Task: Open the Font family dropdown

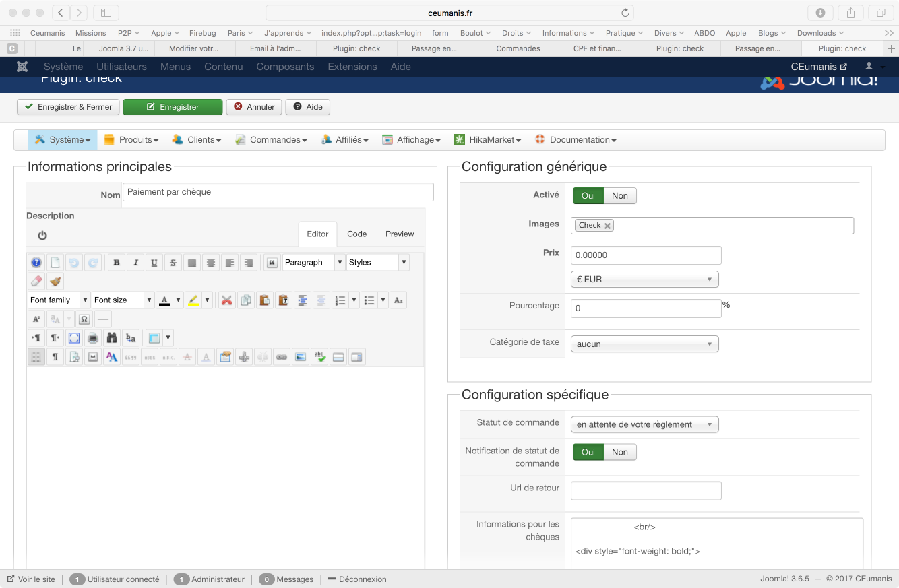Action: (59, 300)
